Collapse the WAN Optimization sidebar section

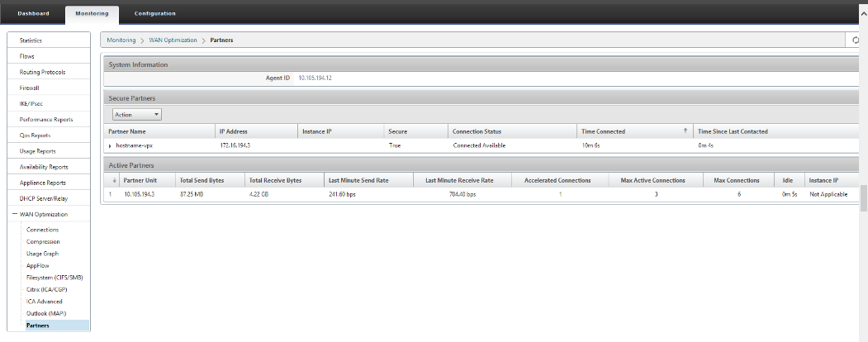pyautogui.click(x=14, y=214)
